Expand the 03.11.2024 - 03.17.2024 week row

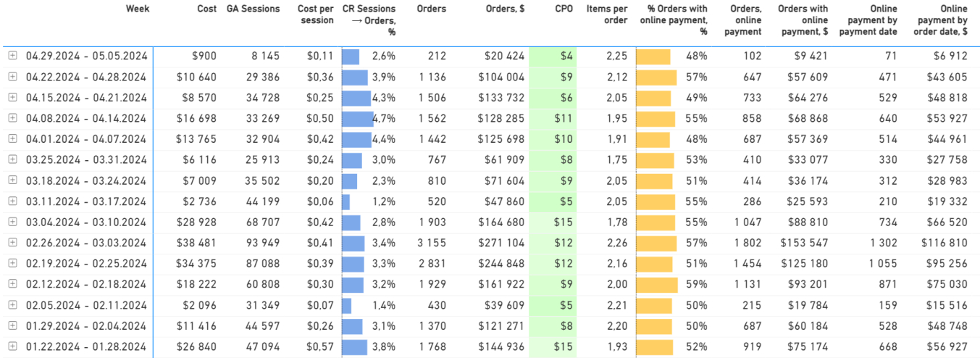[x=12, y=201]
